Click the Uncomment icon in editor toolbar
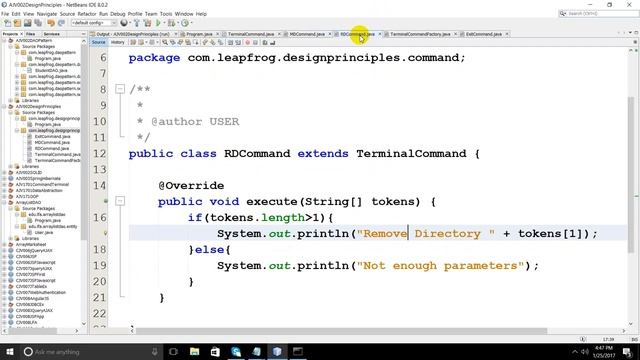This screenshot has height=360, width=640. 273,42
